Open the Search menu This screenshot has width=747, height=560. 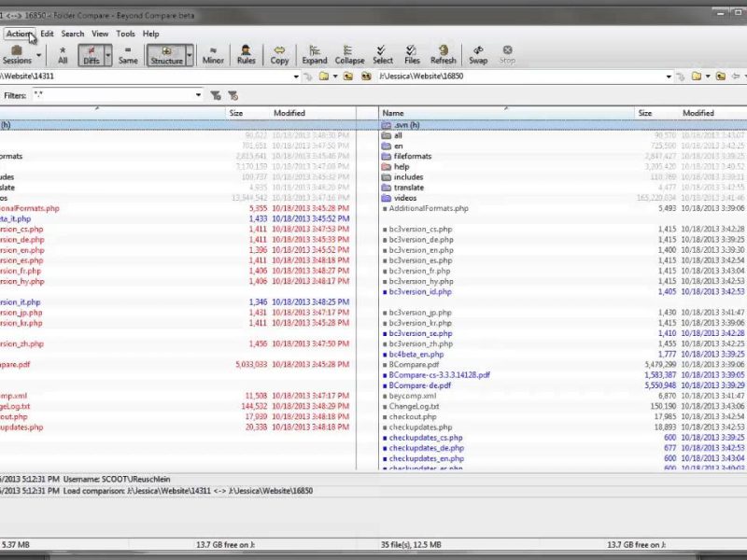click(73, 34)
